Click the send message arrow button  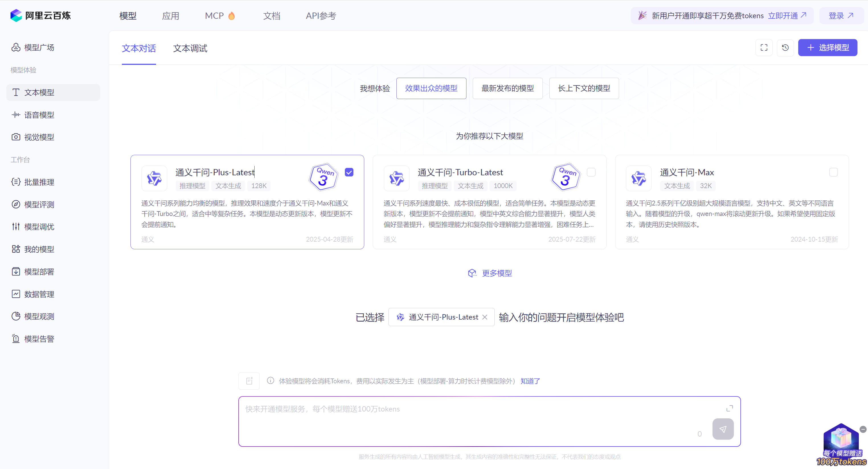coord(722,429)
